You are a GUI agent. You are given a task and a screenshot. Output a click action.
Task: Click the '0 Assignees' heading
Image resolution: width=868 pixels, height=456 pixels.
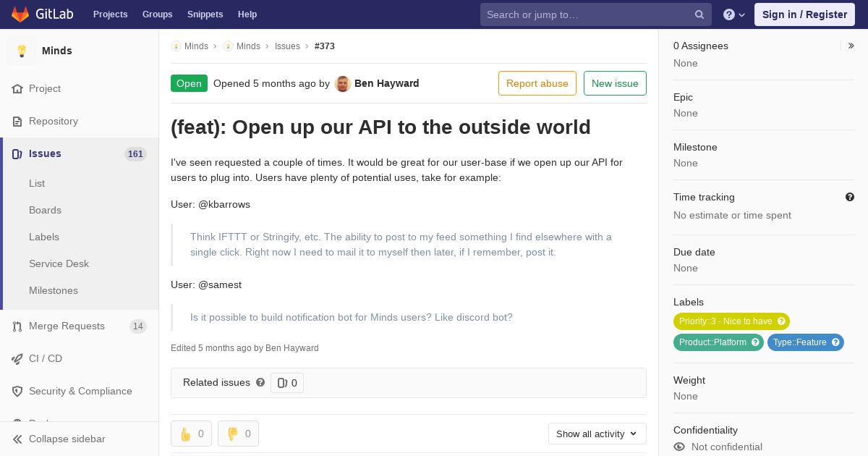coord(701,46)
